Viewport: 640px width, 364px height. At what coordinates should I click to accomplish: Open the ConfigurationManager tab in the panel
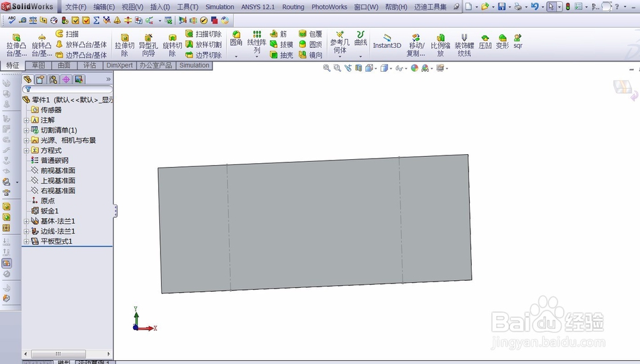(x=53, y=79)
